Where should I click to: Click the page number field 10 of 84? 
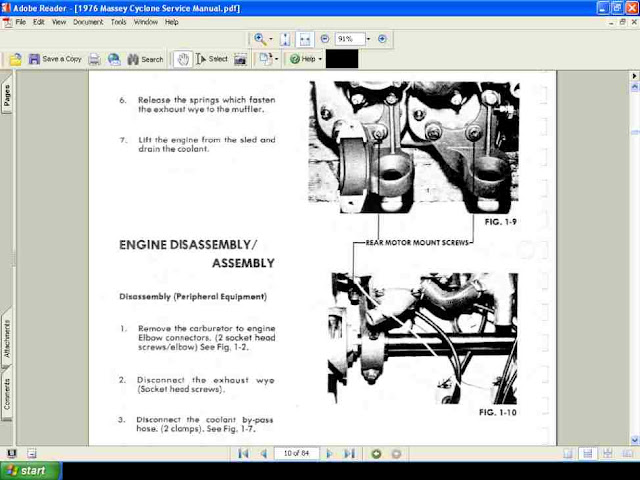point(296,453)
